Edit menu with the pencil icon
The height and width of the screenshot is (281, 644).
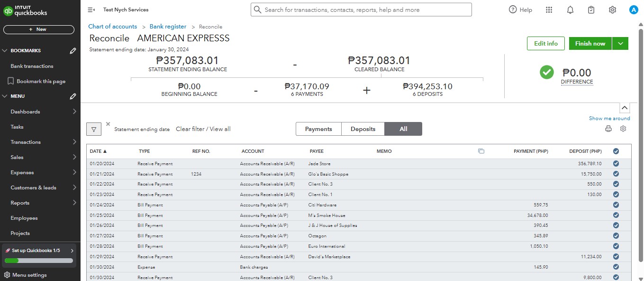click(73, 96)
